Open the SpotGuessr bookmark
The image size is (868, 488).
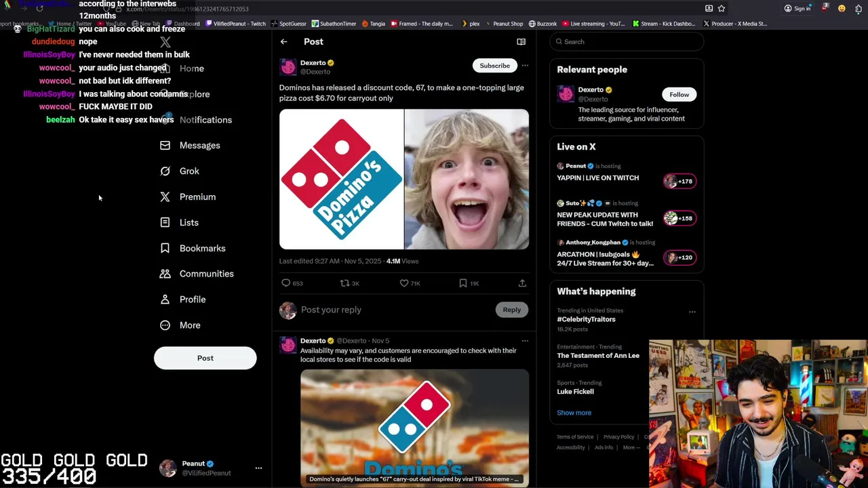(x=288, y=24)
